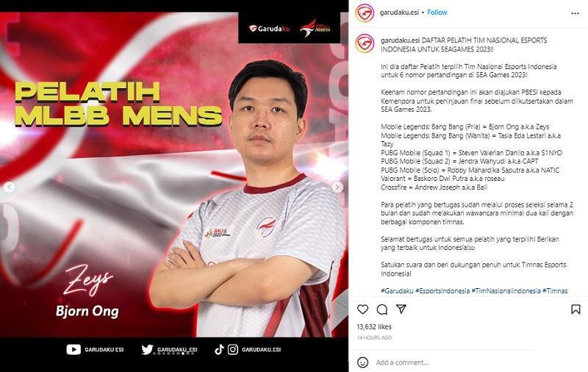Open the #Garudaku hashtag
The image size is (588, 372).
pyautogui.click(x=397, y=290)
